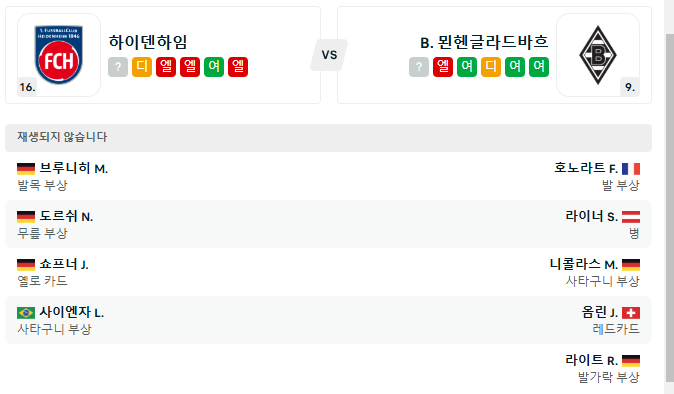
Task: Click the French flag beside 호노라트 F.
Action: click(631, 168)
